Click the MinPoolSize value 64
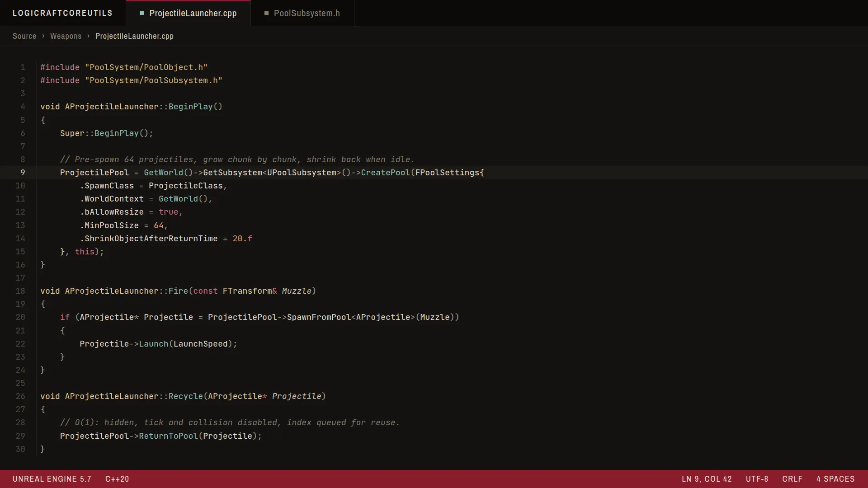868x488 pixels. [159, 225]
